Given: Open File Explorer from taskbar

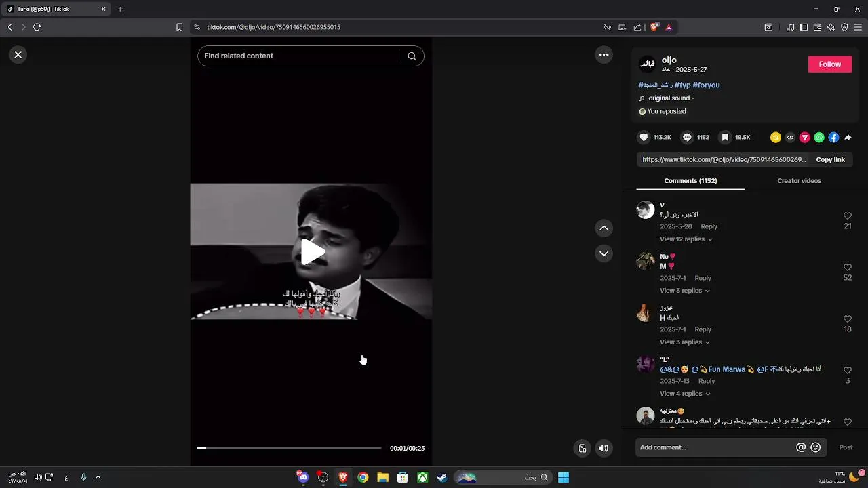Looking at the screenshot, I should 382,477.
